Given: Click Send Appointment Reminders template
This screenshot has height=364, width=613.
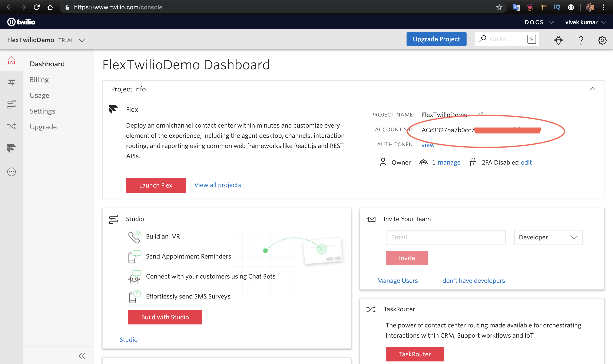Looking at the screenshot, I should point(188,256).
